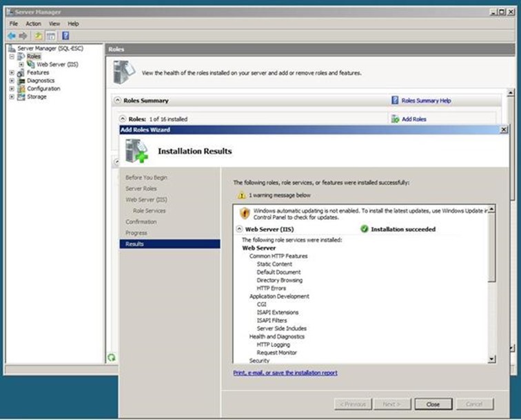Open the File menu

pyautogui.click(x=14, y=23)
